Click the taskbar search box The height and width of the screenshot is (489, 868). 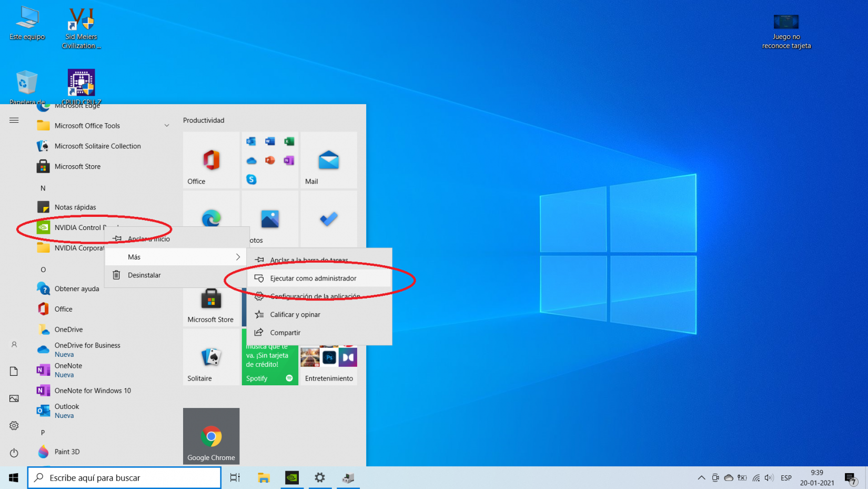pyautogui.click(x=125, y=478)
